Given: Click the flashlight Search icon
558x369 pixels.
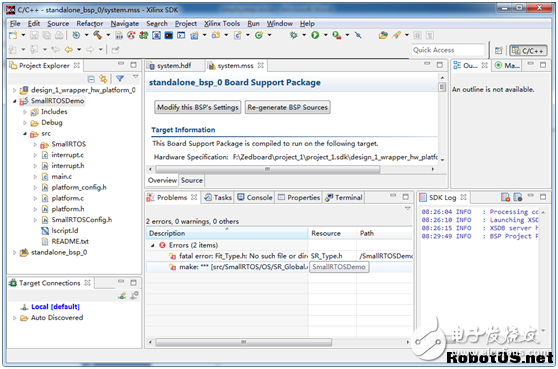Looking at the screenshot, I should pyautogui.click(x=396, y=35).
